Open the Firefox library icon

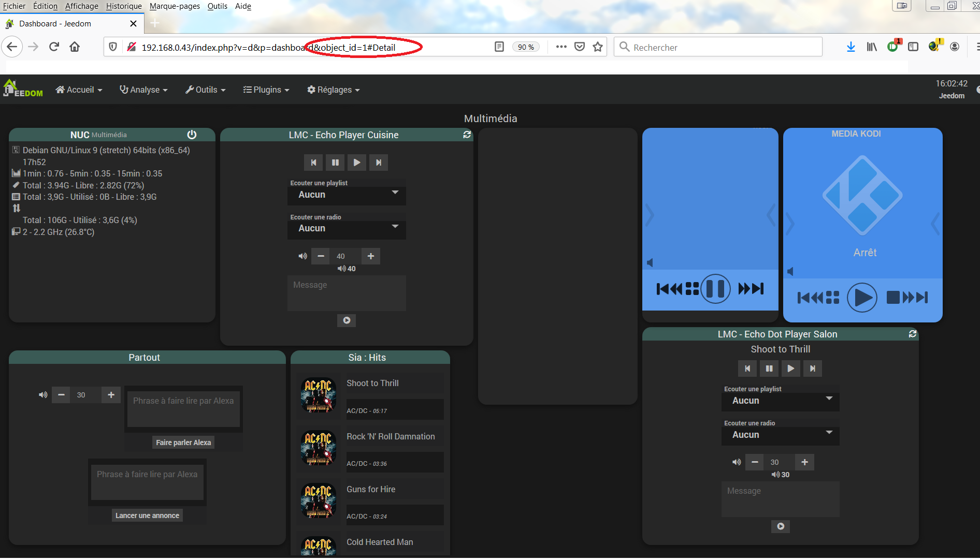click(x=872, y=47)
